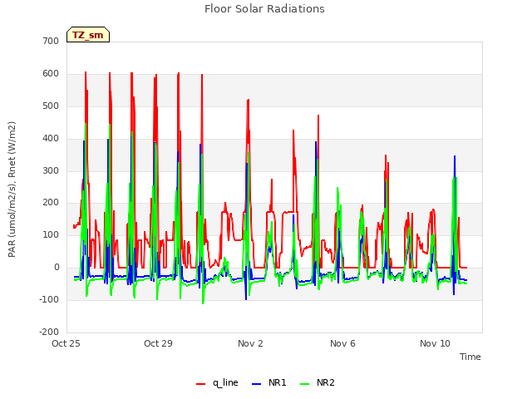Click the 700 y-axis tick label
This screenshot has width=532, height=399.
(x=51, y=41)
